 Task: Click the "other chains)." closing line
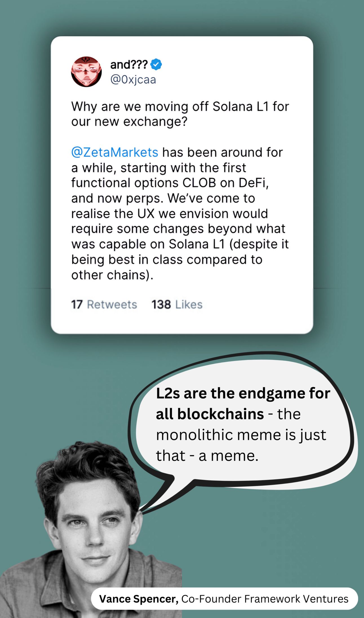pos(112,275)
